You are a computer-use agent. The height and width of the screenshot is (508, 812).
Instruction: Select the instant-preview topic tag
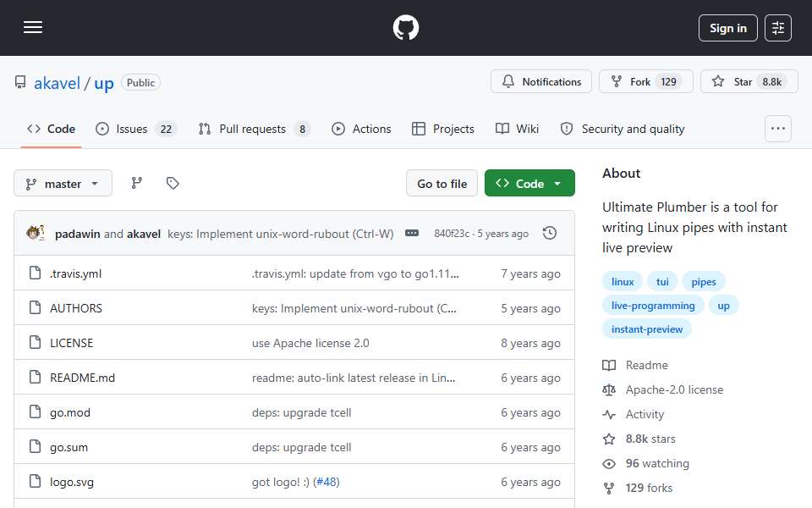point(647,329)
